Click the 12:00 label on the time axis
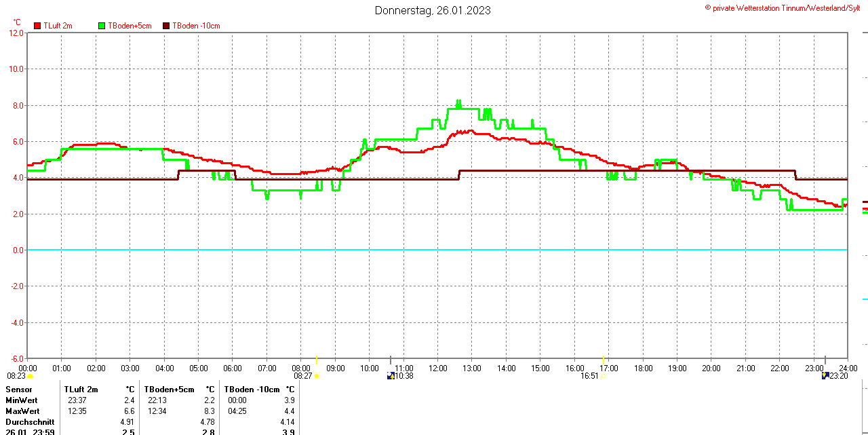This screenshot has width=868, height=435. (438, 368)
